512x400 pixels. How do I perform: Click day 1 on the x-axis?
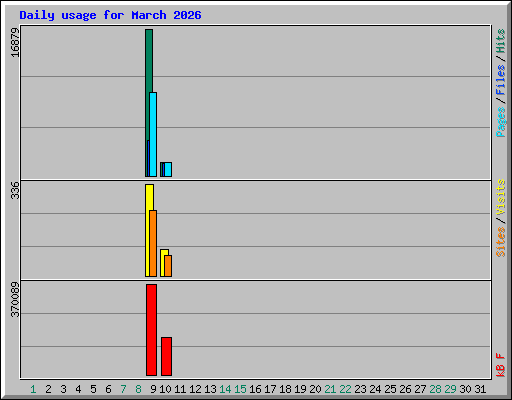click(33, 389)
